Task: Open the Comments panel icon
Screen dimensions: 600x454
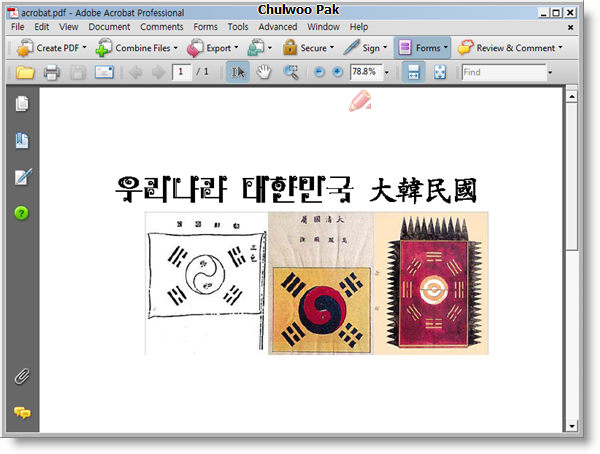Action: click(22, 413)
